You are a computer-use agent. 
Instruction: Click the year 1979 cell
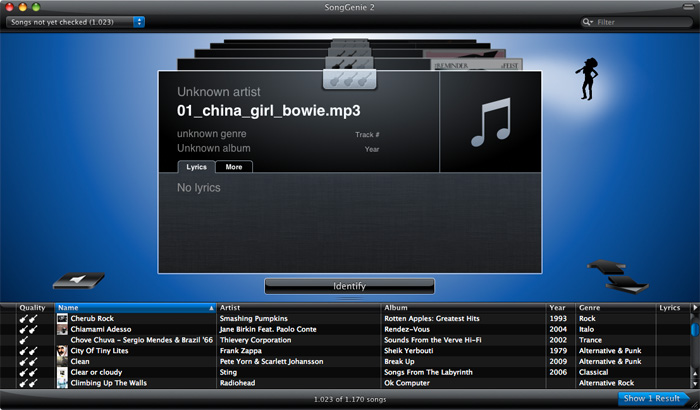point(558,351)
